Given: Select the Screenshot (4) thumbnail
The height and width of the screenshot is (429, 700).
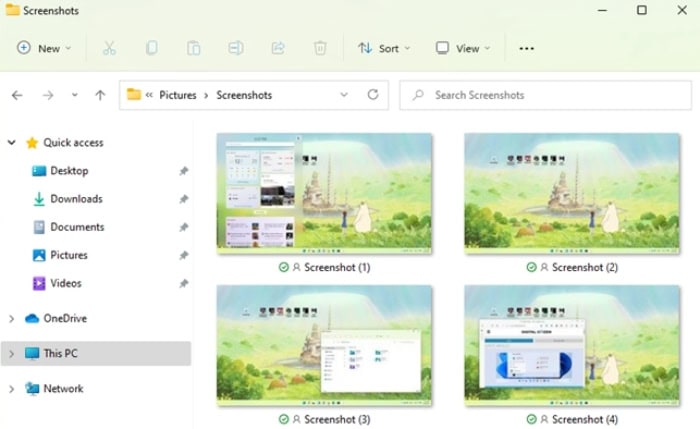Looking at the screenshot, I should (x=572, y=346).
